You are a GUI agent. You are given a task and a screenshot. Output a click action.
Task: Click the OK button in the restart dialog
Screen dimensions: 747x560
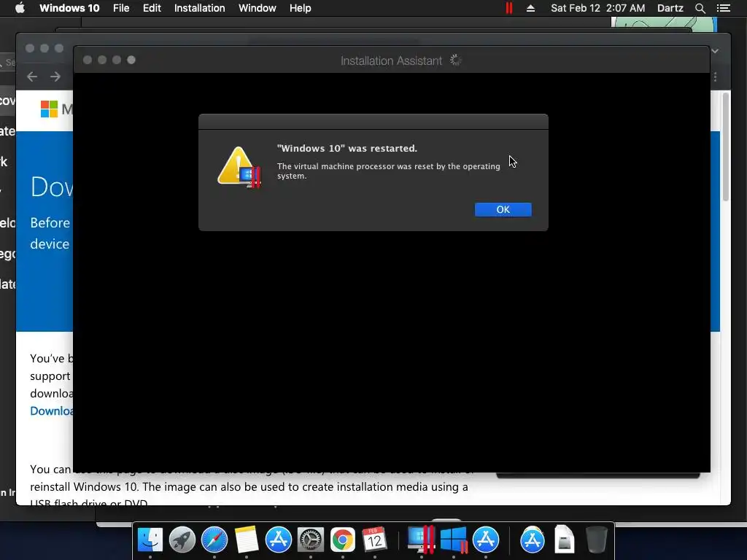503,209
